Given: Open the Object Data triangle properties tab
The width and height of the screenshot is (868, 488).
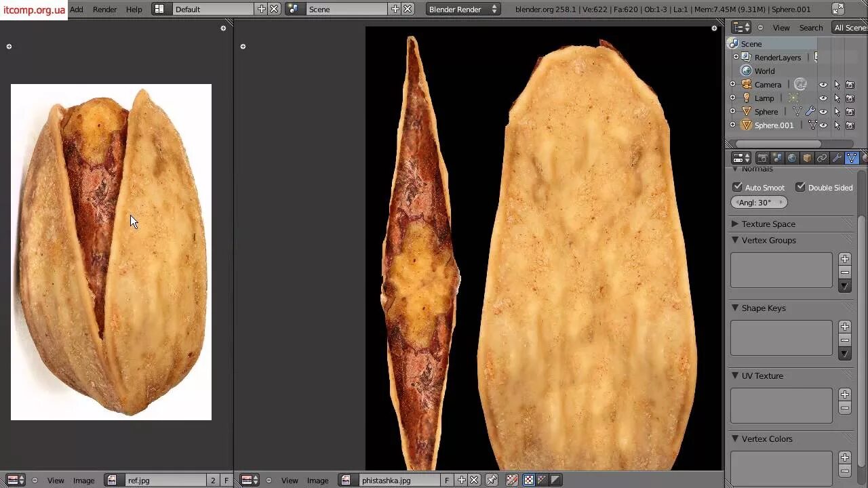Looking at the screenshot, I should [852, 158].
